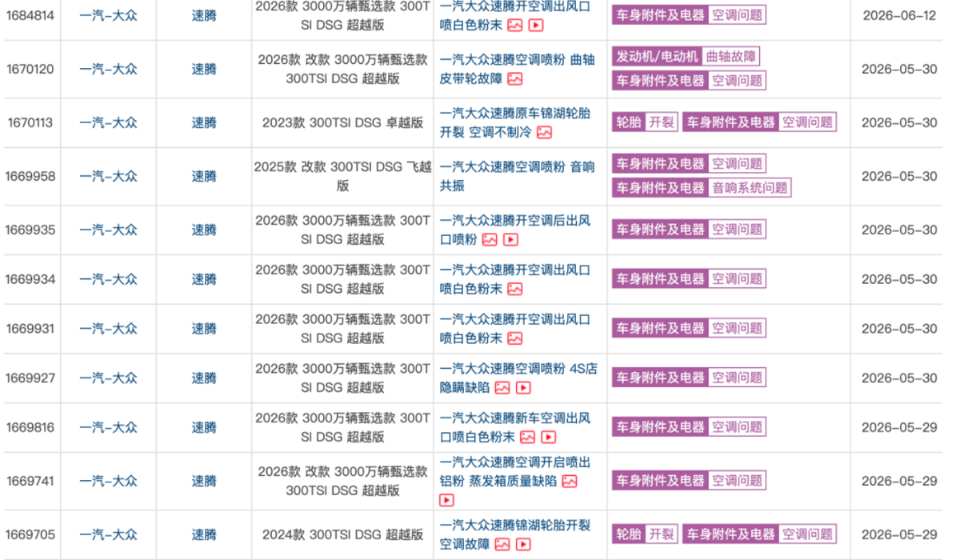Viewport: 960px width, 560px height.
Task: Click 一汽-大众 brand link in row 1669816
Action: click(108, 427)
